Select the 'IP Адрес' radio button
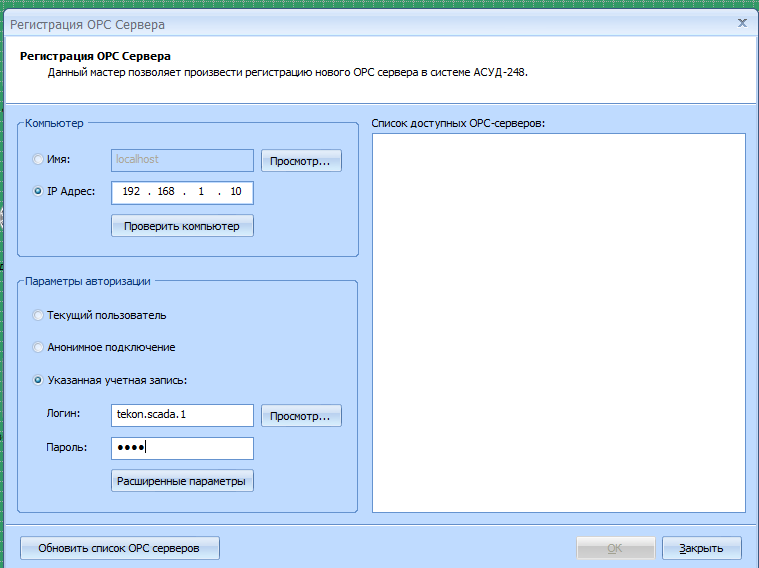The width and height of the screenshot is (759, 568). pos(39,191)
